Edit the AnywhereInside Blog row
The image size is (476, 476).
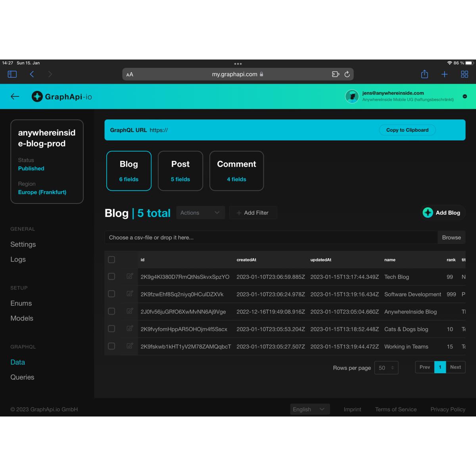pyautogui.click(x=130, y=311)
